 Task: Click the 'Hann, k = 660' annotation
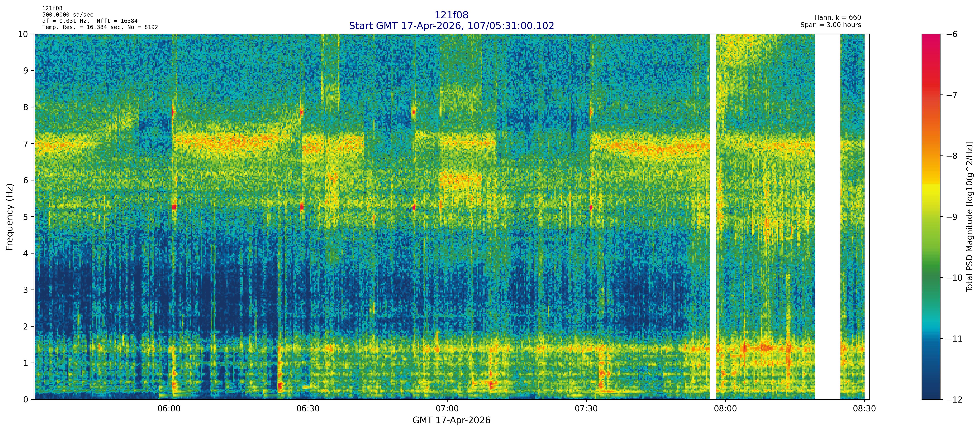pyautogui.click(x=837, y=18)
